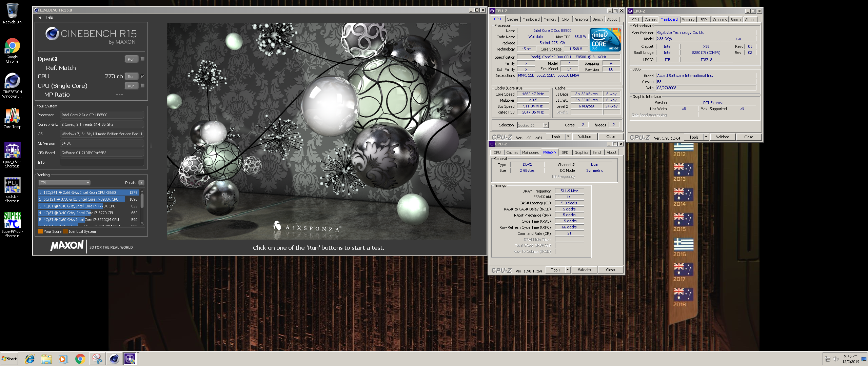The height and width of the screenshot is (366, 868).
Task: Click the Details arrow button in Ranking
Action: [141, 183]
